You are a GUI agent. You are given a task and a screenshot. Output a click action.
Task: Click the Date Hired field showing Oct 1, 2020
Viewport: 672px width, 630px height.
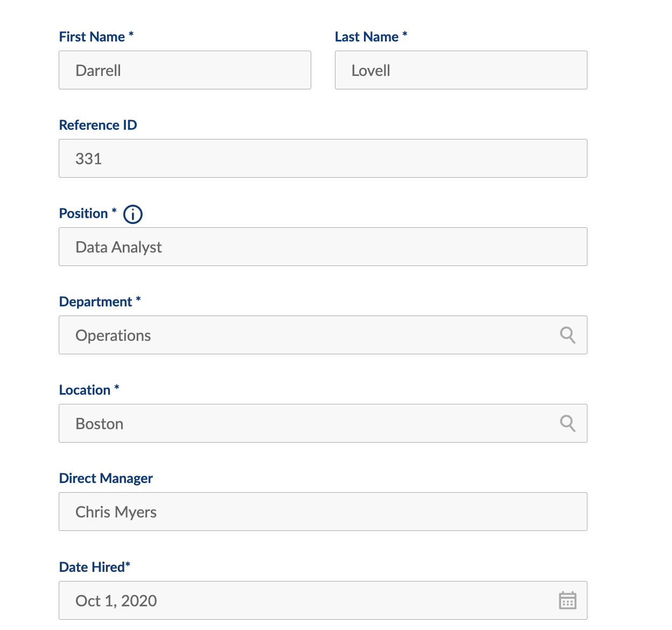click(307, 600)
